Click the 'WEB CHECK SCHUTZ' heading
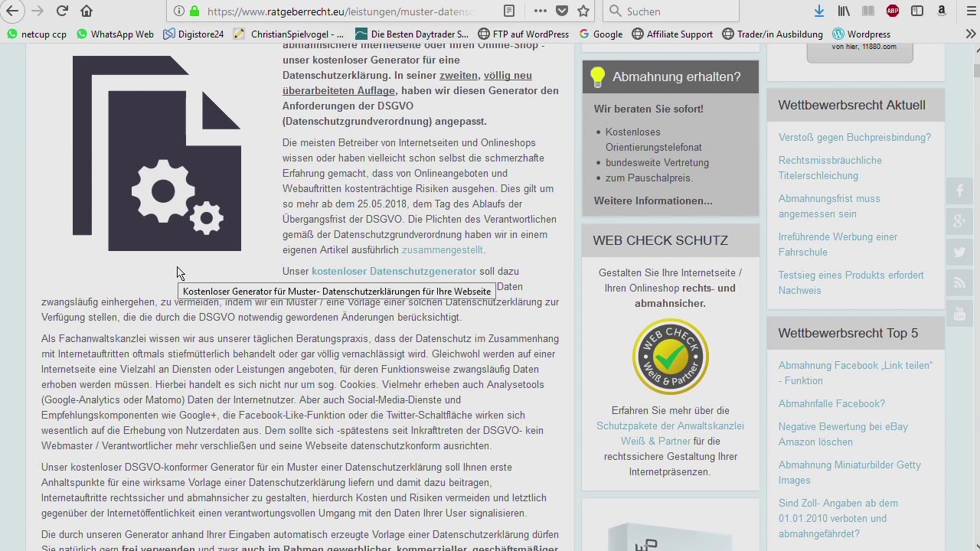The image size is (980, 551). point(660,240)
